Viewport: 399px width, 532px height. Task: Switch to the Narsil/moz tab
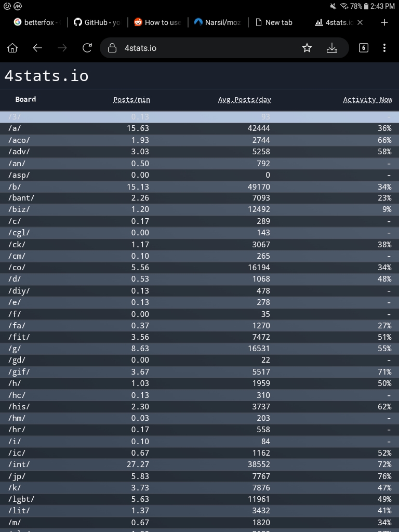pyautogui.click(x=218, y=22)
